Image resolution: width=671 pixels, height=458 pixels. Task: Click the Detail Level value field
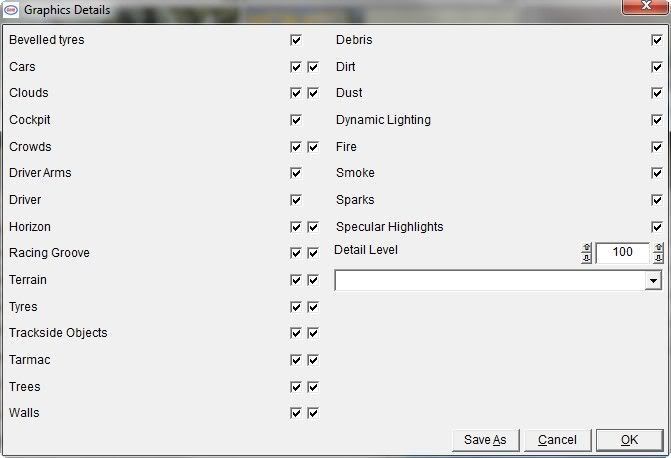tap(622, 253)
